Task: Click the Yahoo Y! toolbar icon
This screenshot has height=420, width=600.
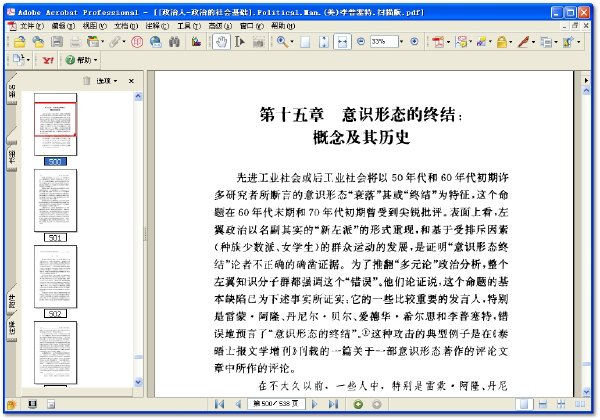Action: [x=48, y=60]
